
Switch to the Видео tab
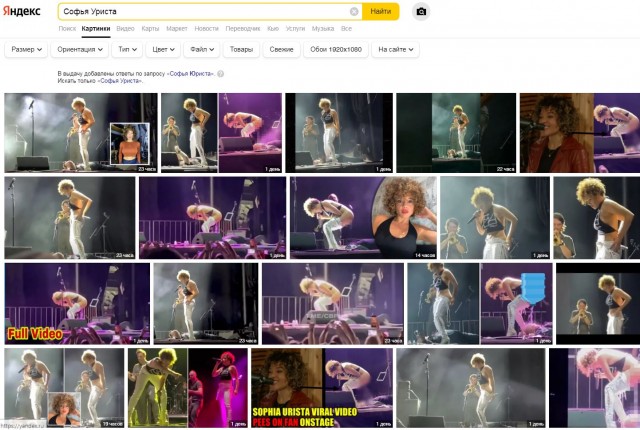(125, 29)
